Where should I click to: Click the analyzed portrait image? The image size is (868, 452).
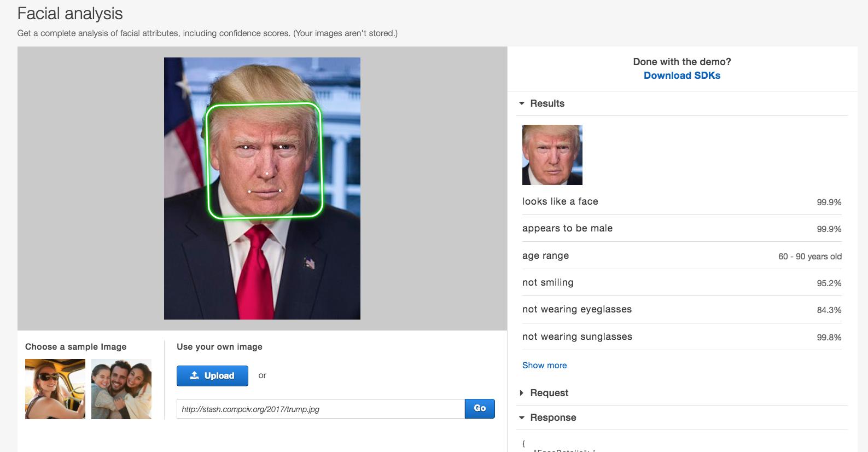tap(262, 188)
